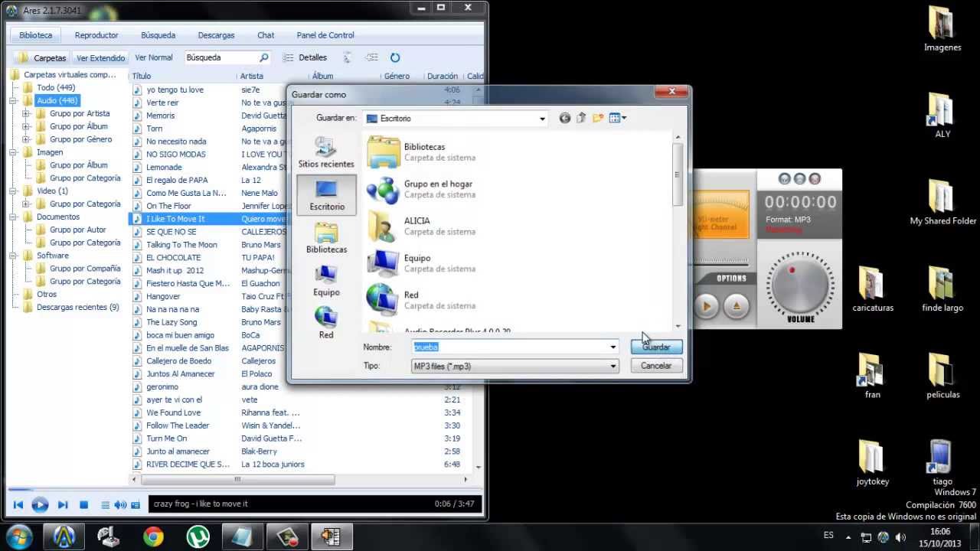The height and width of the screenshot is (551, 980).
Task: Collapse Audio (448) tree node
Action: pyautogui.click(x=14, y=100)
